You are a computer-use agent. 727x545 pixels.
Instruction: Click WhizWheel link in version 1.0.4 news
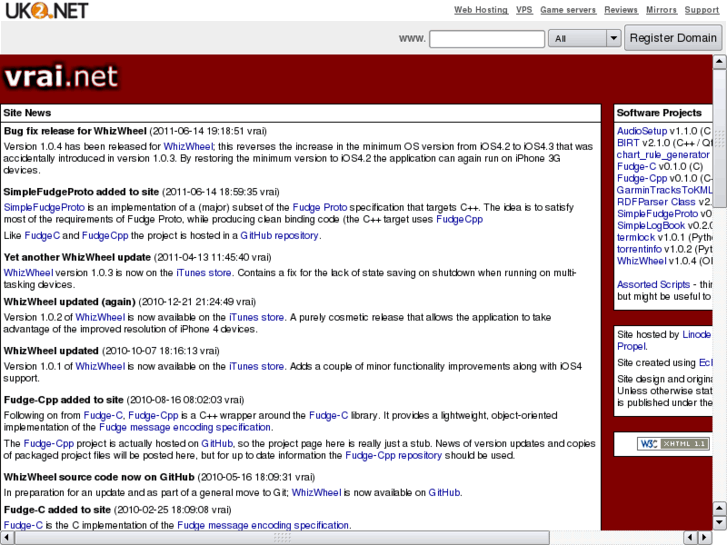pyautogui.click(x=188, y=147)
